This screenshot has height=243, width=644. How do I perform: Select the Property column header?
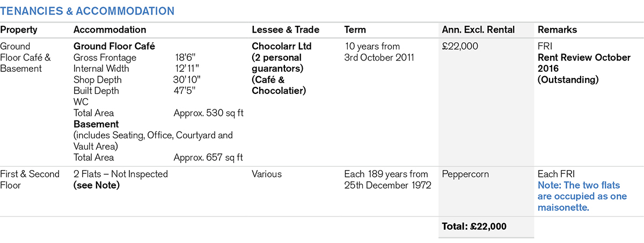19,30
